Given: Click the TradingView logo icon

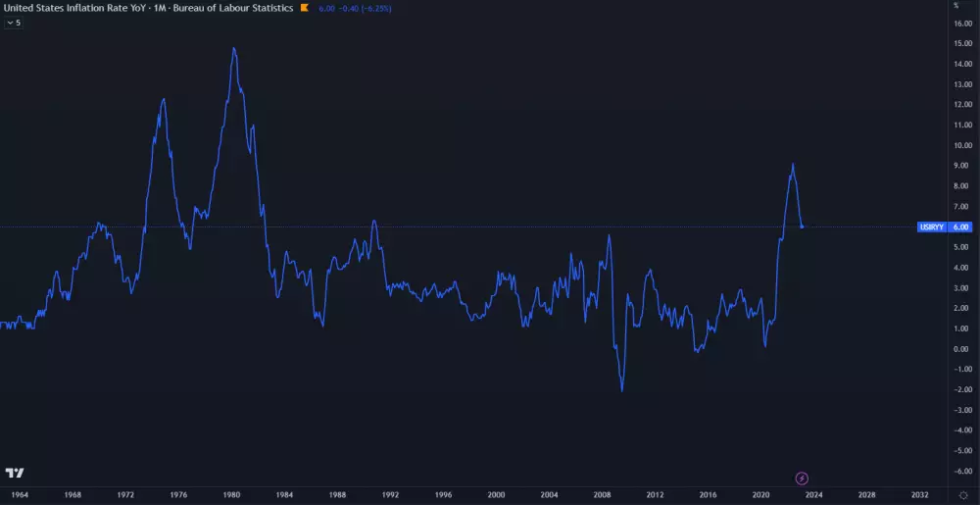Looking at the screenshot, I should [x=14, y=474].
